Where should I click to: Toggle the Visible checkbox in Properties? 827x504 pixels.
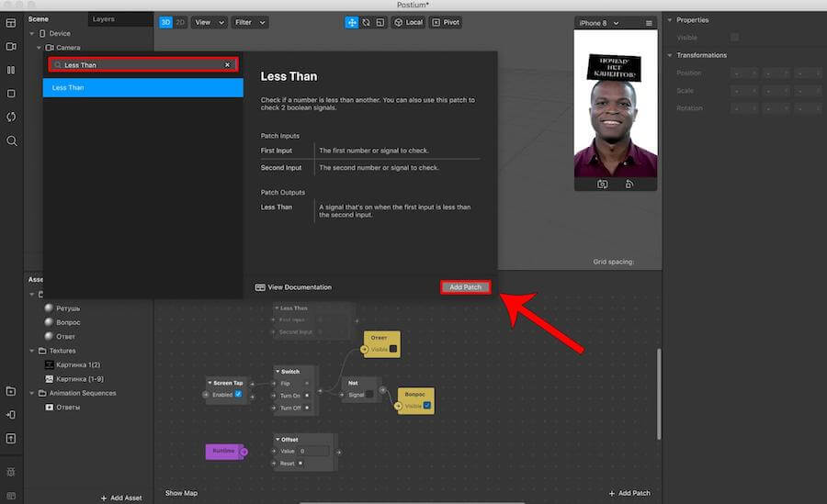tap(735, 38)
